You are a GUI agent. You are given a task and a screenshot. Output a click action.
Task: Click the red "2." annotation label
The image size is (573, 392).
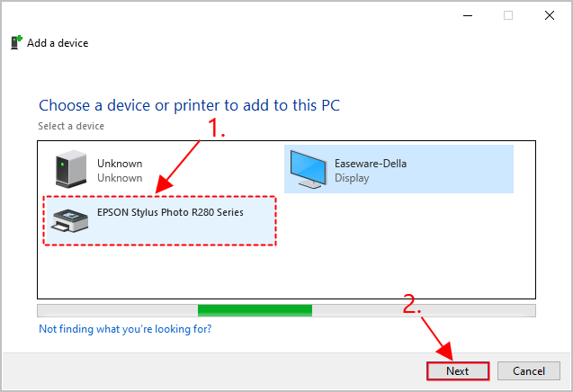[412, 304]
